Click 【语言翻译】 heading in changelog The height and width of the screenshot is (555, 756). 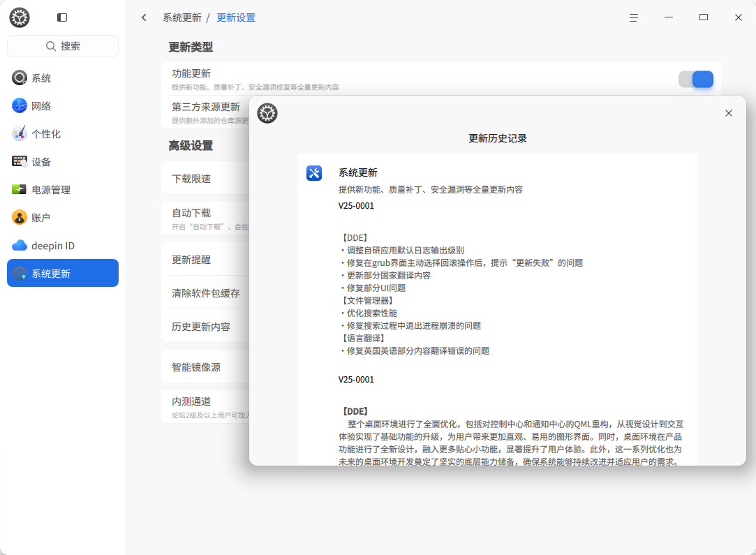363,338
